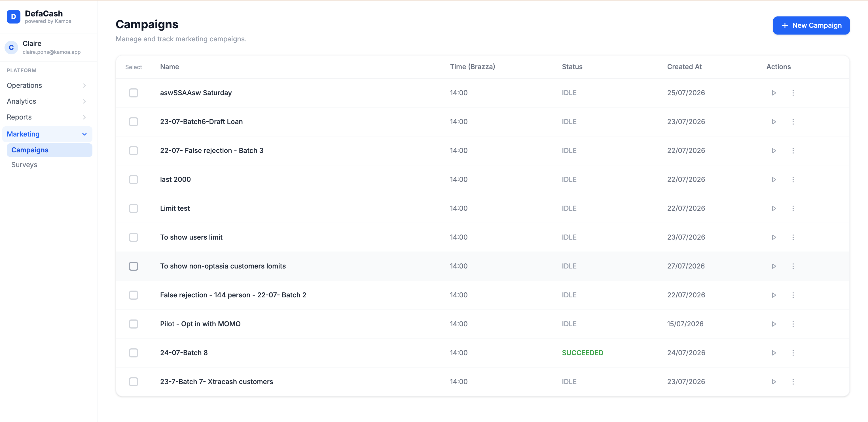868x422 pixels.
Task: Open more options for Pilot - Opt in with MOMO
Action: tap(793, 324)
